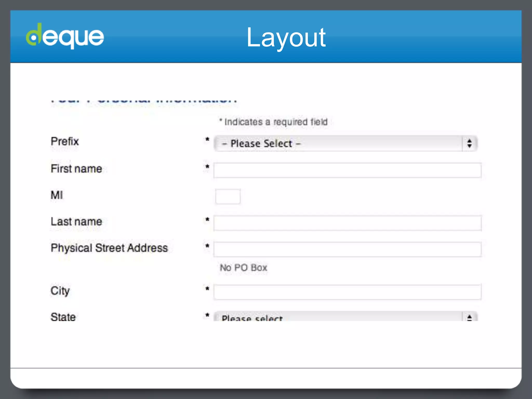Image resolution: width=532 pixels, height=399 pixels.
Task: Click the City label
Action: pyautogui.click(x=60, y=291)
